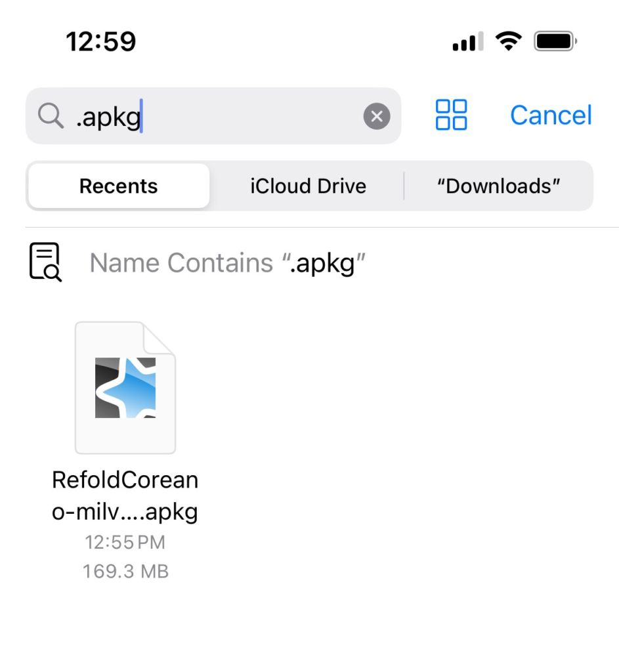Tap the 12:59 status bar clock
The image size is (619, 672).
pos(101,42)
